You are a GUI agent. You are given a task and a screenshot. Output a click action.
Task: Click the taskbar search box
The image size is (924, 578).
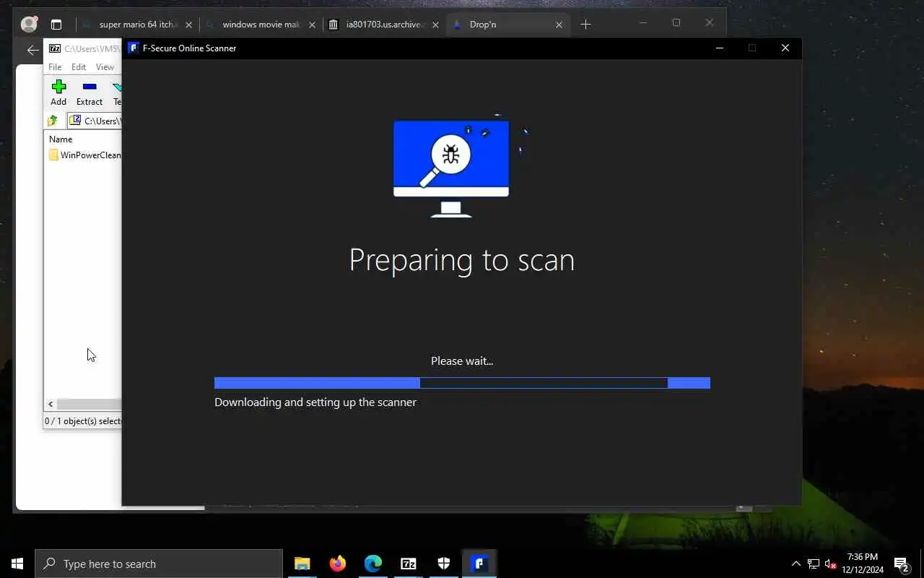pos(159,564)
